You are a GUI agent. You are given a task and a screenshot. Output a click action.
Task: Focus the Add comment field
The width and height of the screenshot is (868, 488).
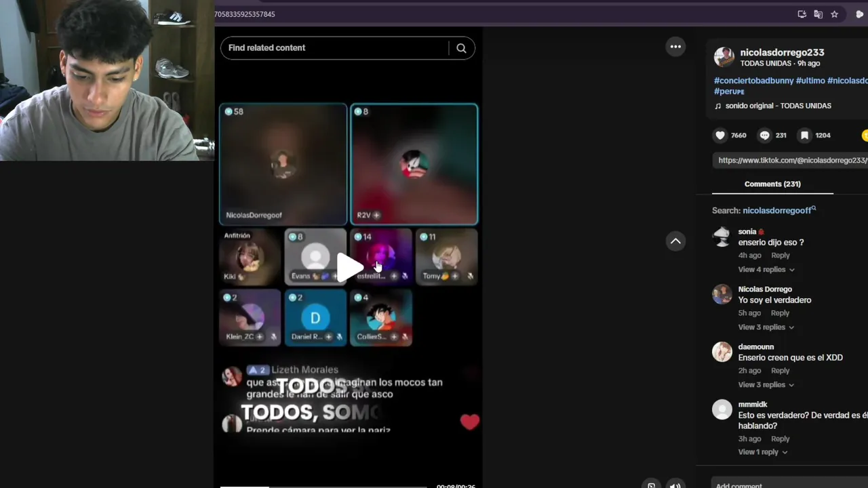(x=790, y=485)
